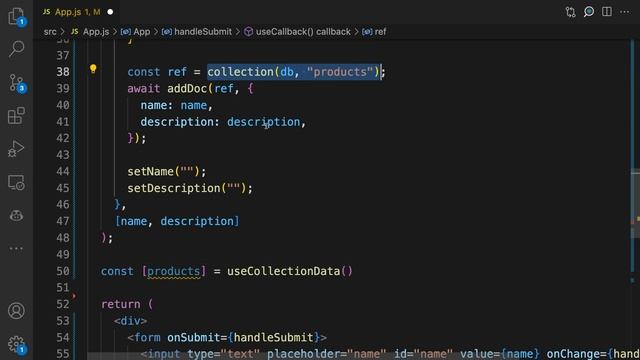This screenshot has width=640, height=360.
Task: Click line number 50 in gutter
Action: click(63, 271)
